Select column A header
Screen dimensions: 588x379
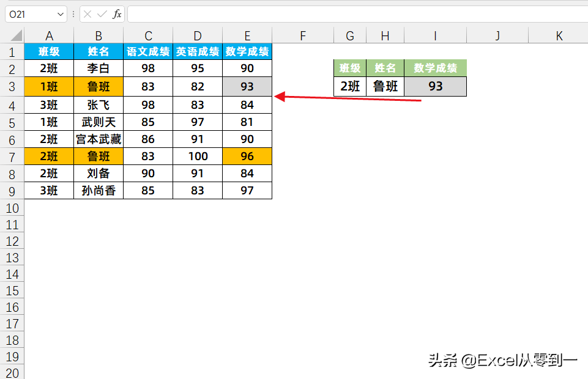49,35
